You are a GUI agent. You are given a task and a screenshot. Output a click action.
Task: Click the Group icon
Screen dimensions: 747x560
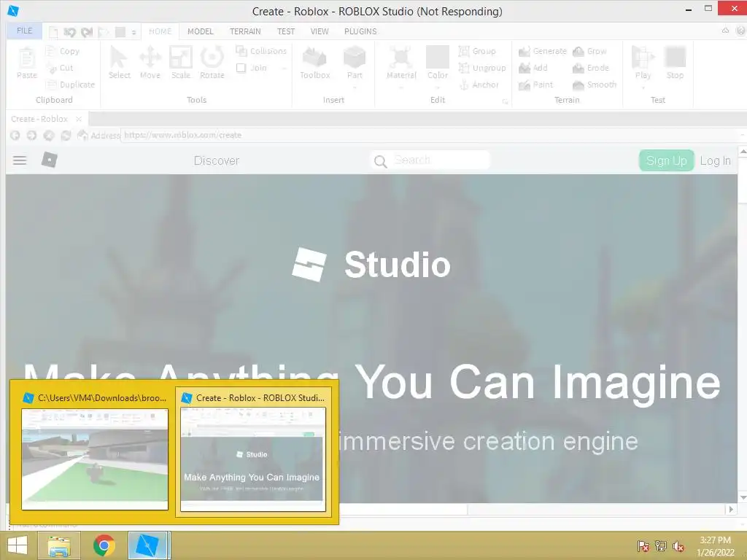tap(463, 51)
